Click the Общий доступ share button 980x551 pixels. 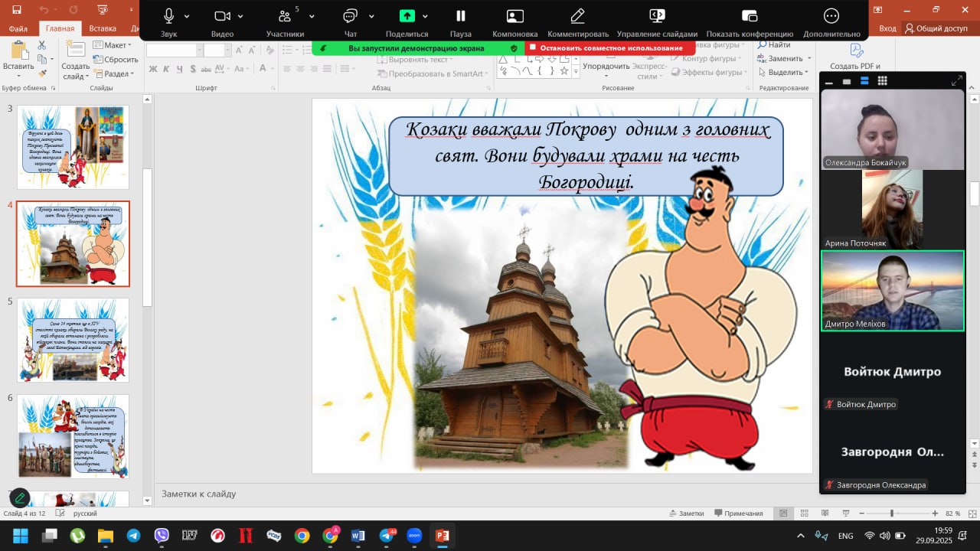click(x=936, y=28)
